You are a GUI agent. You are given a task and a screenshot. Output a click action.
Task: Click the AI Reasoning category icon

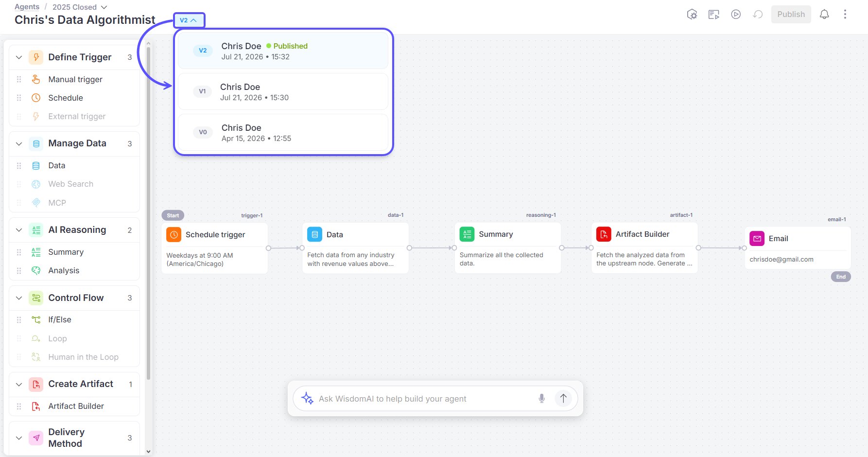[36, 230]
